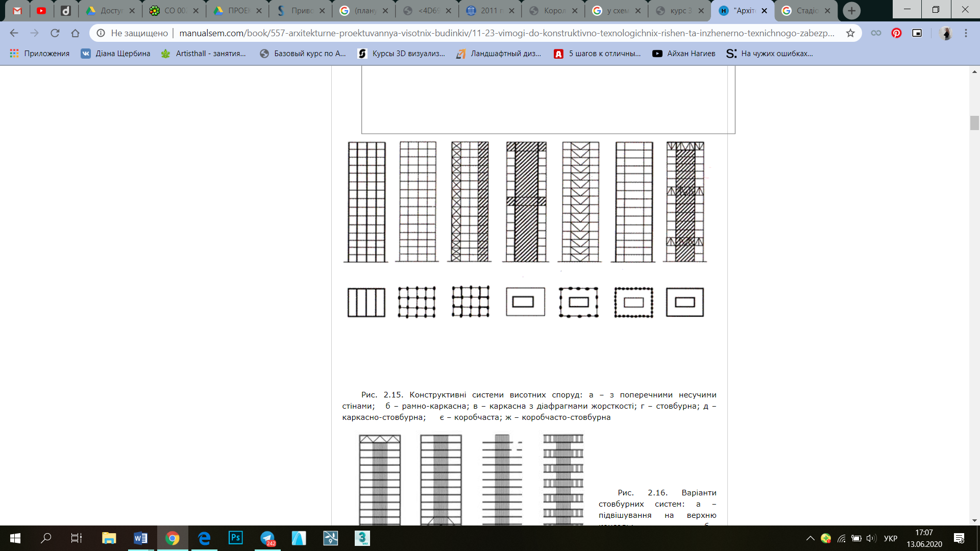980x551 pixels.
Task: Open the pinned YouTube tab
Action: [41, 10]
